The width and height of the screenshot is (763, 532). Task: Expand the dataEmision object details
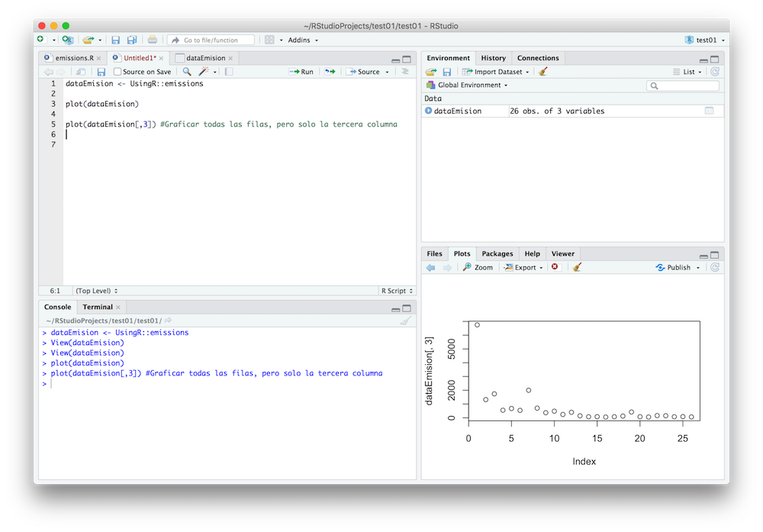(428, 111)
